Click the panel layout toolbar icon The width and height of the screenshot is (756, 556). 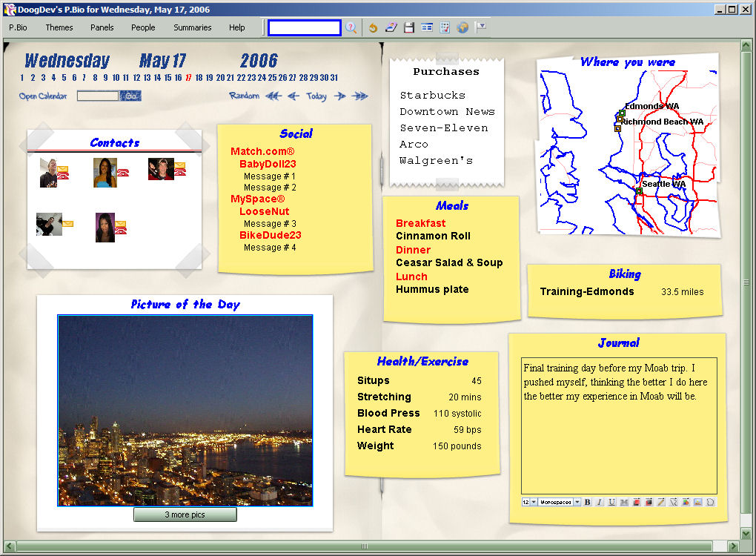point(427,27)
